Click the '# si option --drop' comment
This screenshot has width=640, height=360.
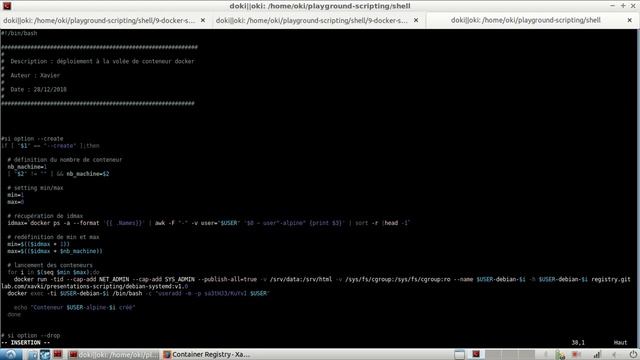point(31,336)
